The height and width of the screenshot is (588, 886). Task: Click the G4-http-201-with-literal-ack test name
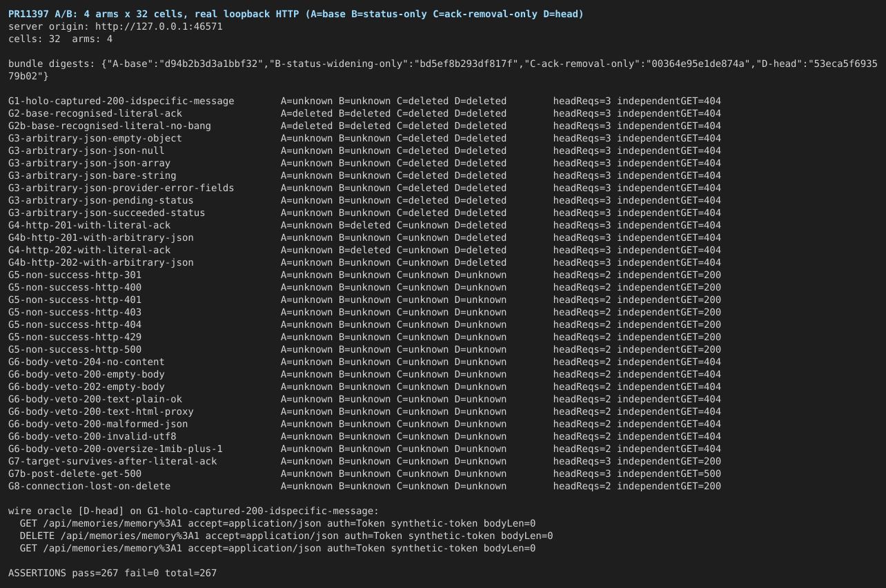(x=90, y=225)
